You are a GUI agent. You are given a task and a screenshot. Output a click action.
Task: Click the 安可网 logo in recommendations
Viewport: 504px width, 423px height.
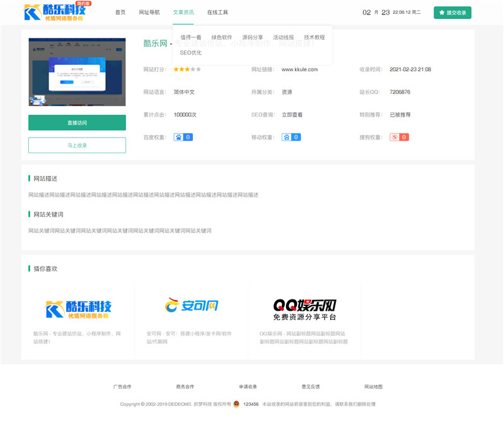coord(192,306)
